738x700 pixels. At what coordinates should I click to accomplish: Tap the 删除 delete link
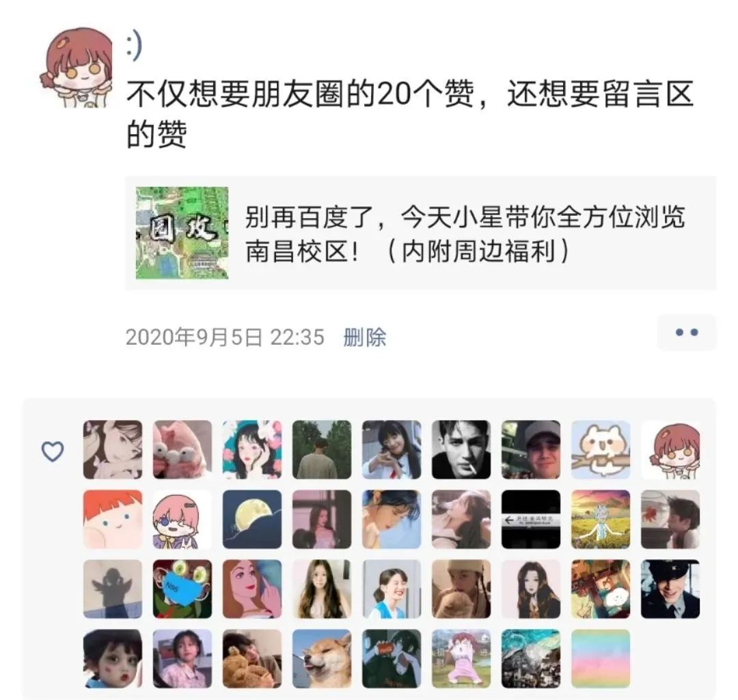[365, 337]
